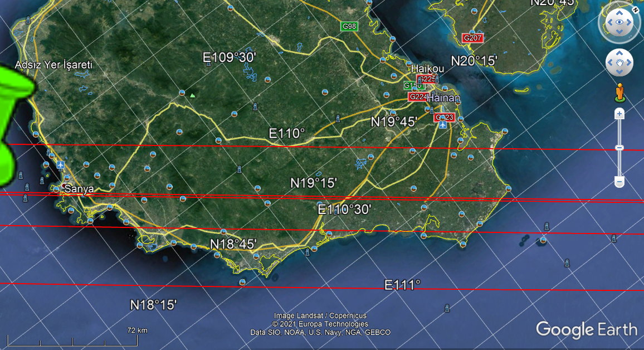The image size is (644, 350).
Task: Zoom out with the minus button
Action: pos(619,182)
